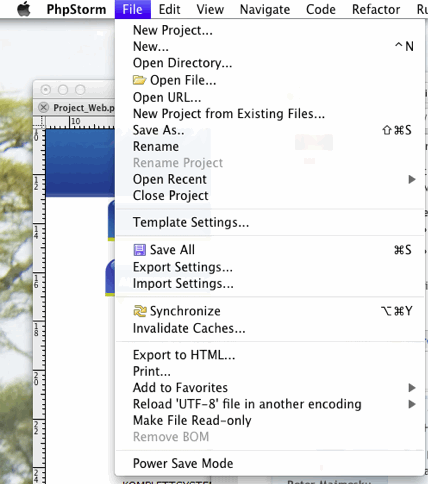428x484 pixels.
Task: Choose New Project from Existing Files...
Action: coord(270,114)
